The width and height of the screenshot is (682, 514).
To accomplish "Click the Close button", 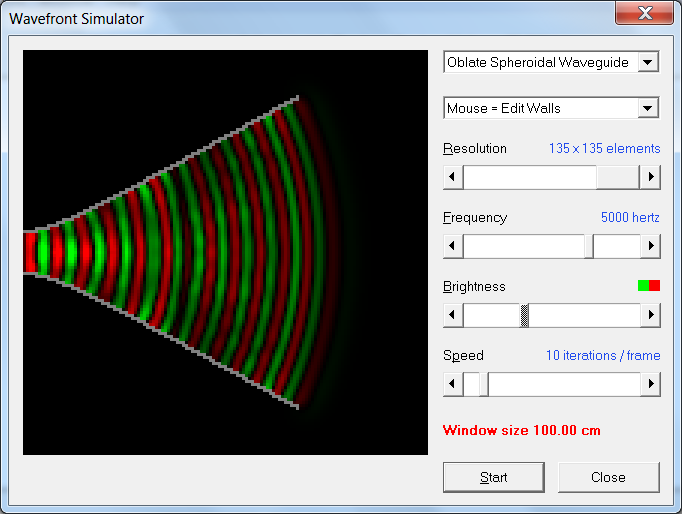I will tap(608, 477).
